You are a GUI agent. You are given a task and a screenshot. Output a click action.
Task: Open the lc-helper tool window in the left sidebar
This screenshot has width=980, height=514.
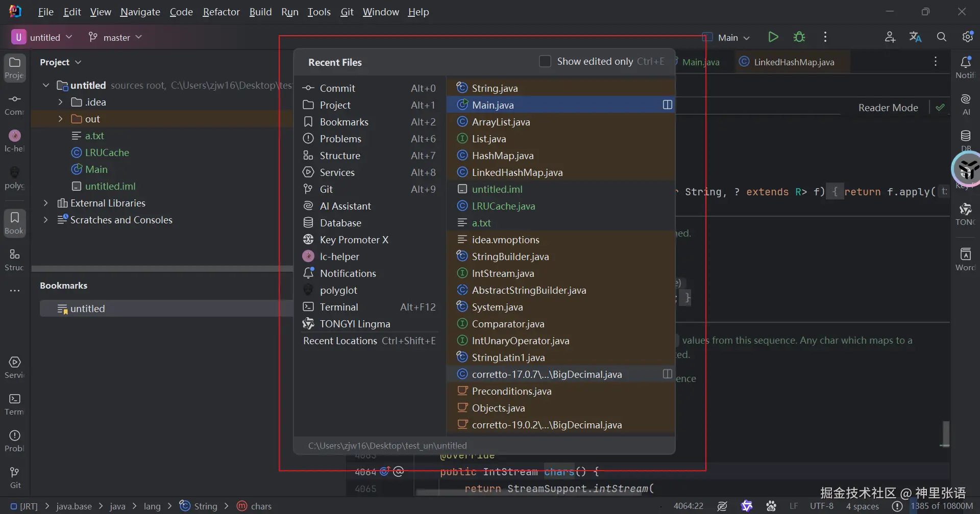coord(15,141)
